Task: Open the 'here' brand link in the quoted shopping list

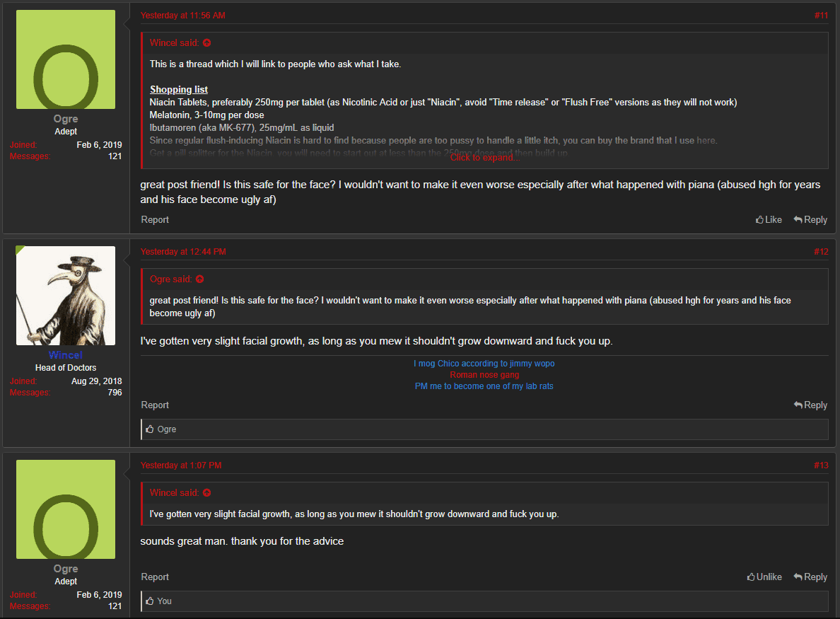Action: click(706, 141)
